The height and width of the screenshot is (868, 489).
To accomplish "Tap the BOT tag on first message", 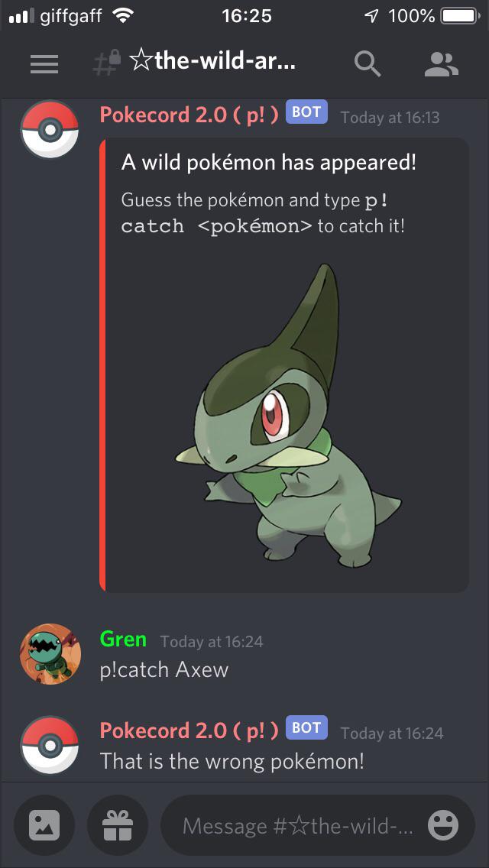I will point(306,112).
